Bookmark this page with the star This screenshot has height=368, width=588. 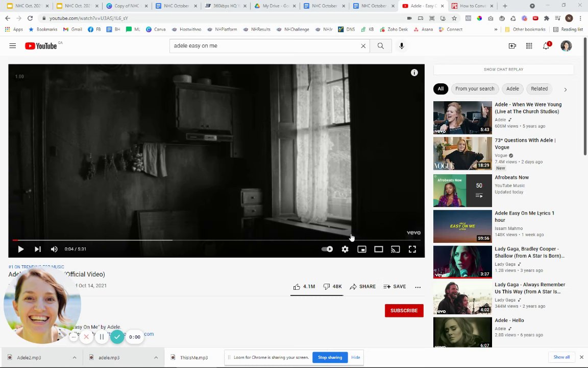click(x=454, y=18)
